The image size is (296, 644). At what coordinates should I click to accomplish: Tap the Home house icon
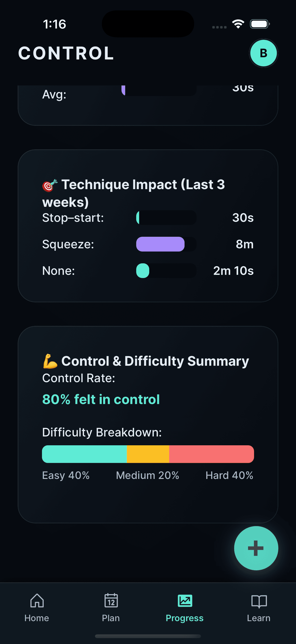37,601
